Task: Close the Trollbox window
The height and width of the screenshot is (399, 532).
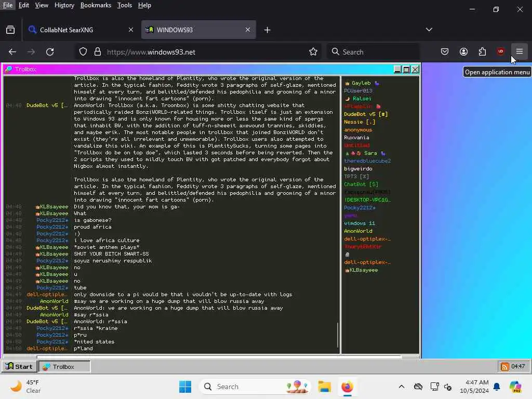Action: (x=415, y=69)
